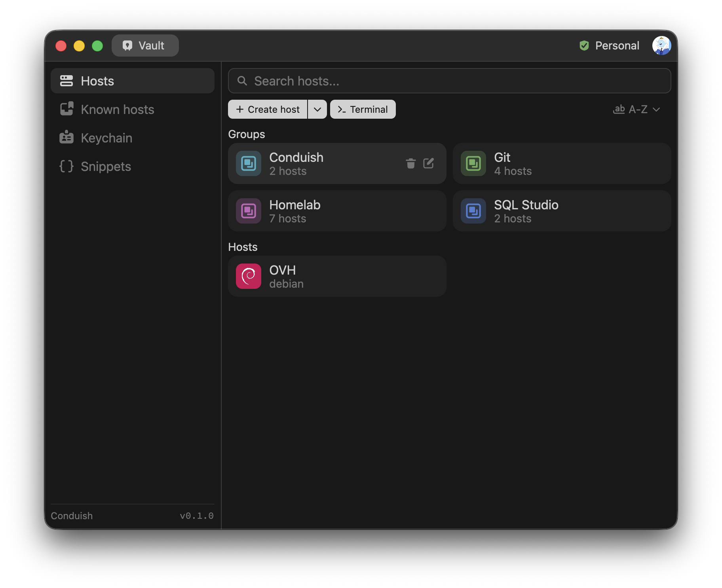The image size is (722, 588).
Task: Open a new Terminal
Action: pos(363,109)
